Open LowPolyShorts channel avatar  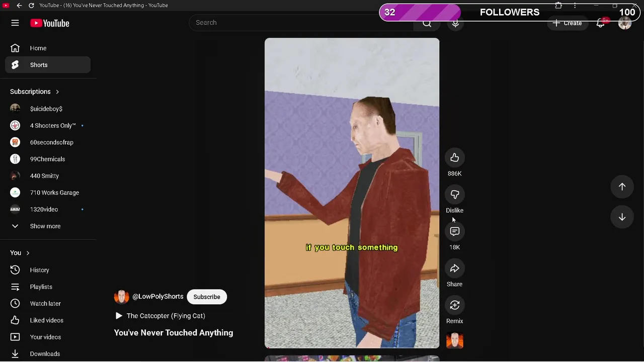click(121, 297)
